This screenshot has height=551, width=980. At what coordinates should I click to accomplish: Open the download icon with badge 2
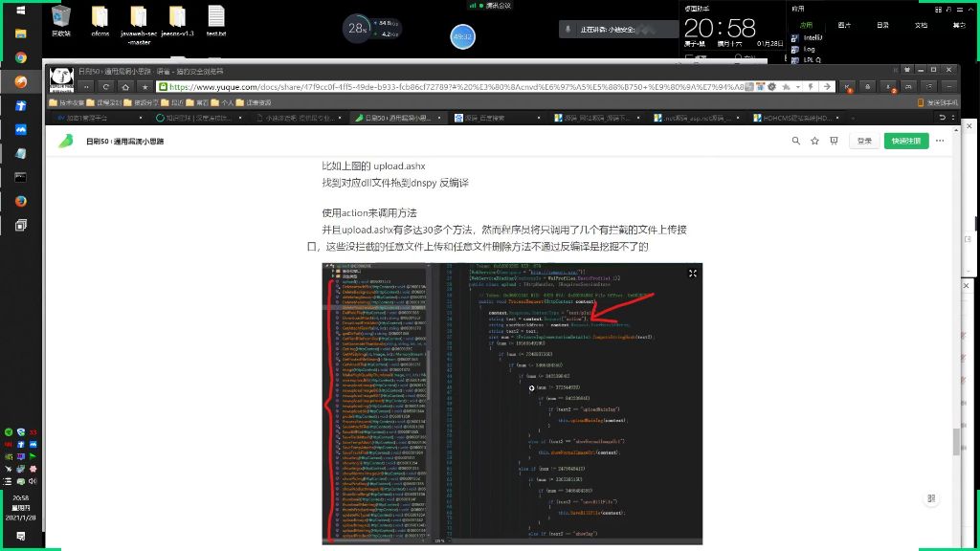pyautogui.click(x=889, y=87)
